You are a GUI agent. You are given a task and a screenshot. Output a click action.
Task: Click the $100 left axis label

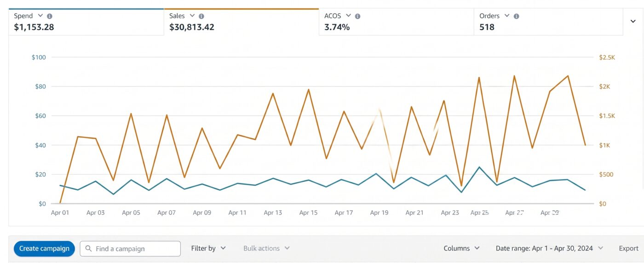[39, 57]
